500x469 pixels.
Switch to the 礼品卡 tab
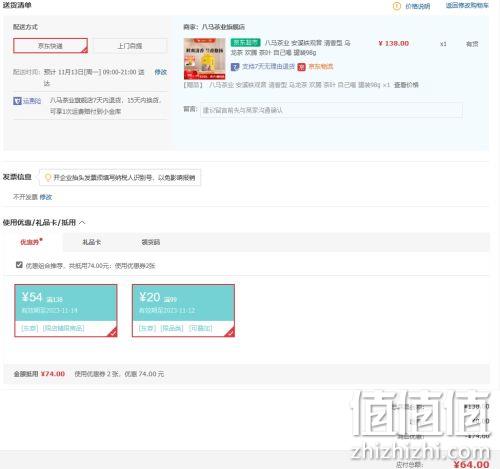pyautogui.click(x=92, y=242)
